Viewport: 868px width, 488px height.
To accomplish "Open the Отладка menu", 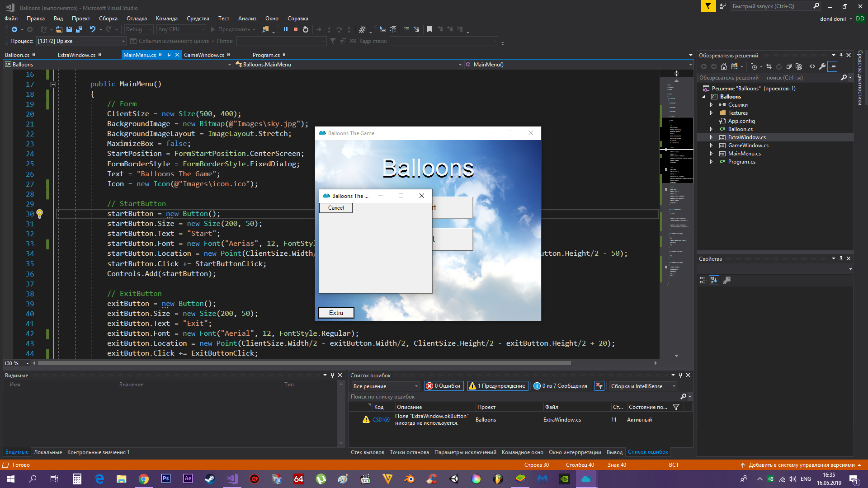I will (x=137, y=19).
